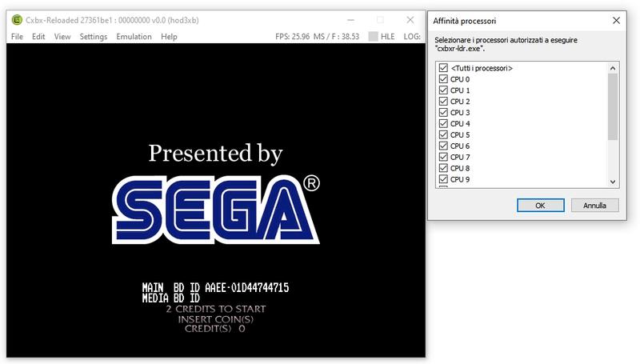
Task: Click the FPS: 25.96 readout
Action: tap(292, 37)
